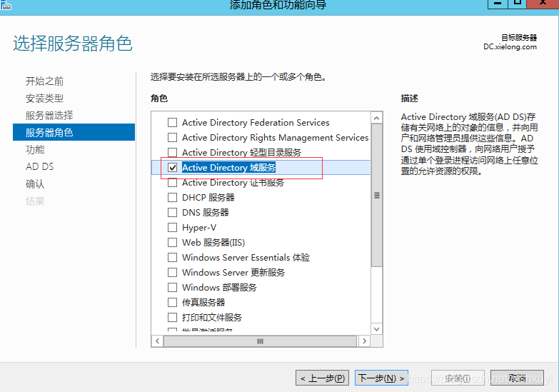559x392 pixels.
Task: Click the DC.xielong.com target server text
Action: pyautogui.click(x=510, y=46)
